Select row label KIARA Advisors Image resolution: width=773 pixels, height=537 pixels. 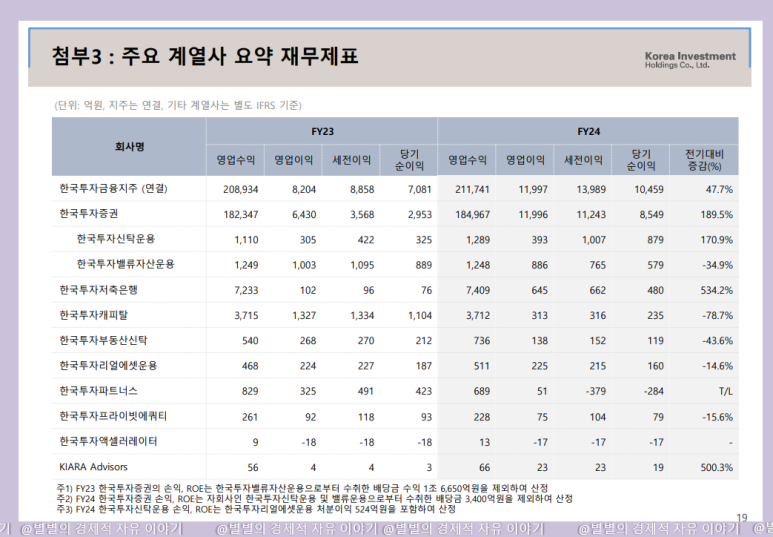coord(94,466)
